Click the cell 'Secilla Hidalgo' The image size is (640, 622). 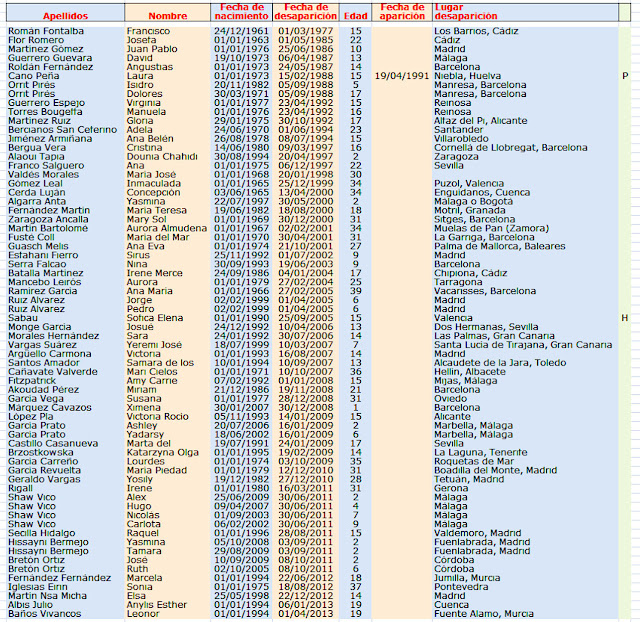(x=41, y=534)
